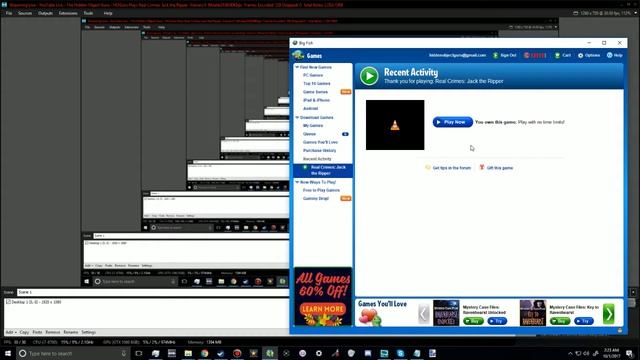Image resolution: width=640 pixels, height=360 pixels.
Task: Open the Windows Start menu
Action: click(8, 353)
